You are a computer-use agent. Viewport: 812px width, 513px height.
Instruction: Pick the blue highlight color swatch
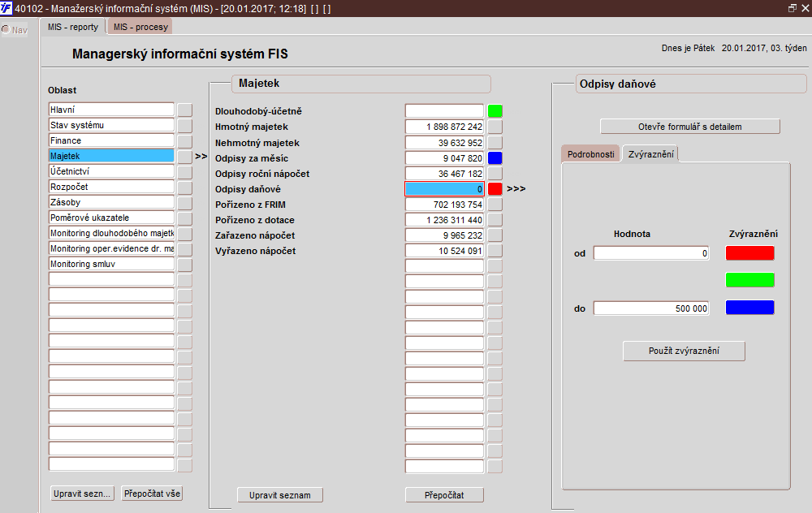tap(749, 308)
